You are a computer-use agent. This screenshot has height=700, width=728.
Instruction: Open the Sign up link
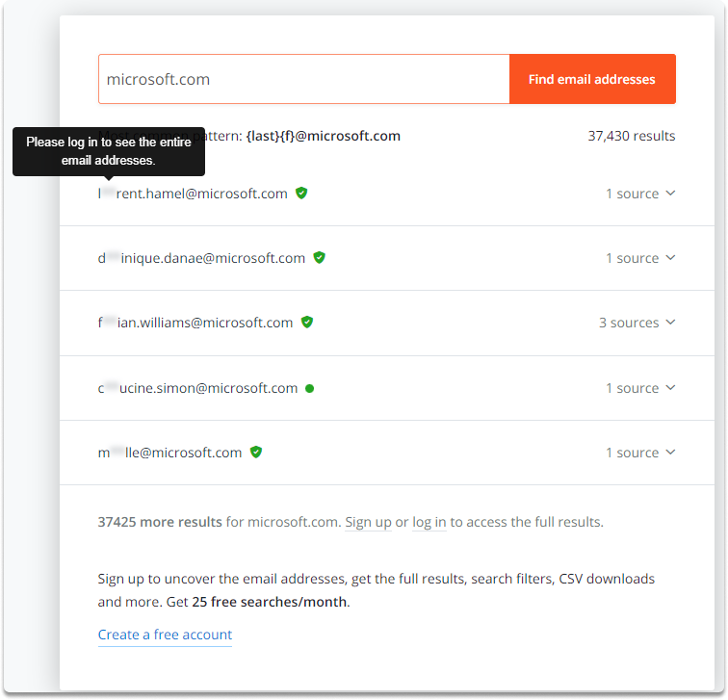pyautogui.click(x=368, y=522)
